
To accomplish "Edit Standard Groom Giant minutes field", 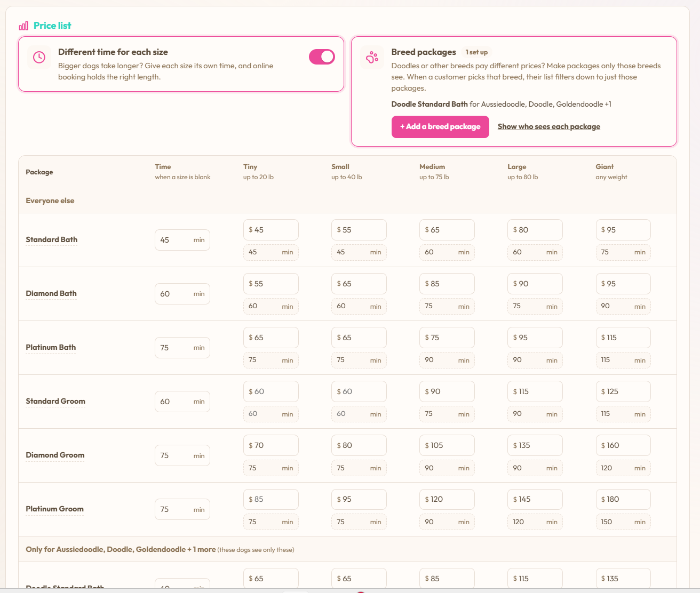I will [x=623, y=414].
